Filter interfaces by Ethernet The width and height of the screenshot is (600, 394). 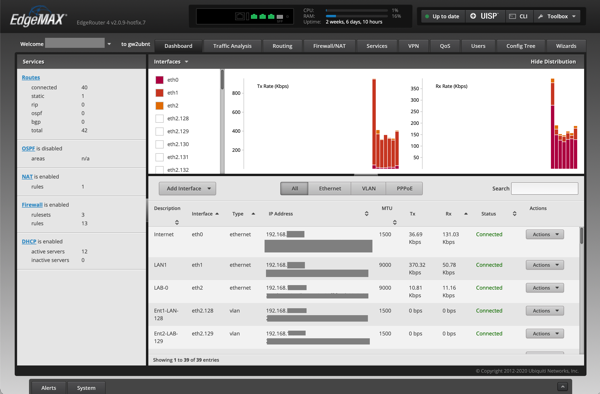(330, 189)
